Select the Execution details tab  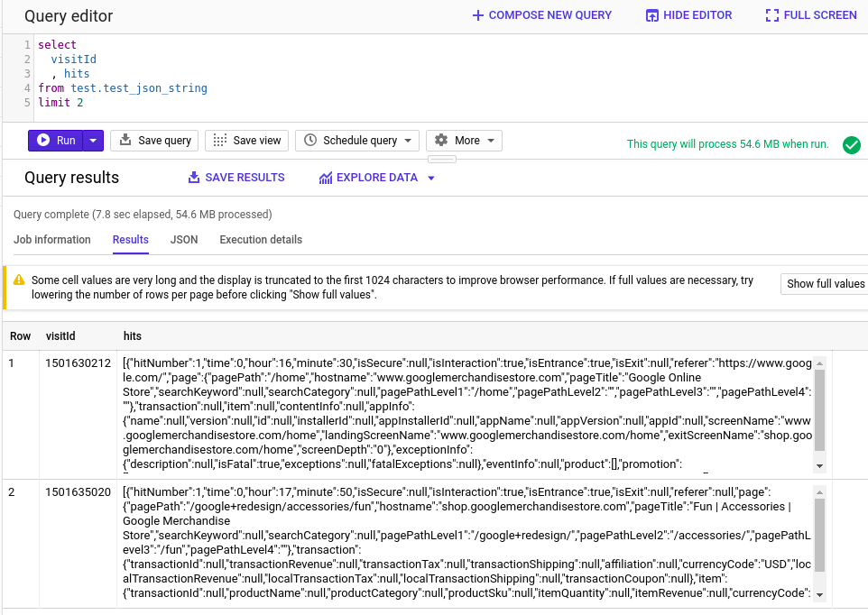click(261, 240)
